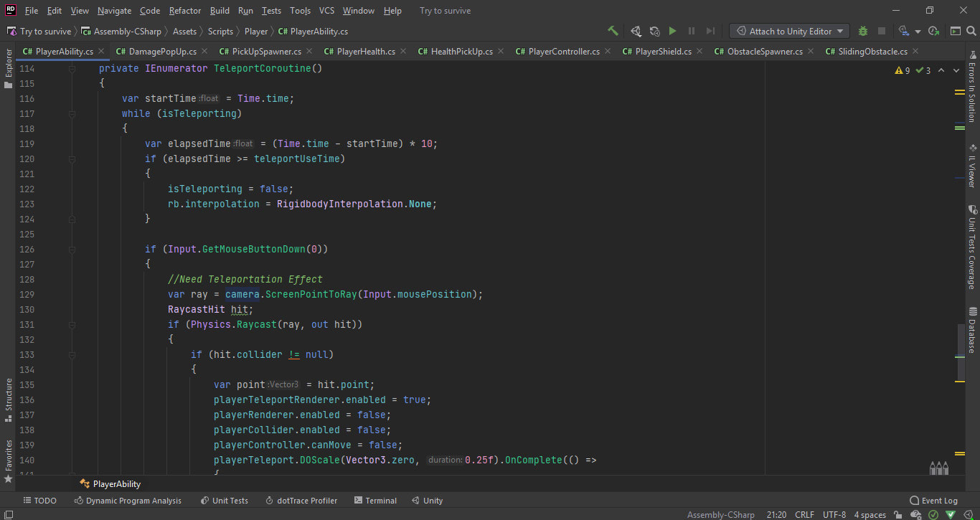Close the DamagePopUp.cs tab
The width and height of the screenshot is (980, 520).
point(204,52)
